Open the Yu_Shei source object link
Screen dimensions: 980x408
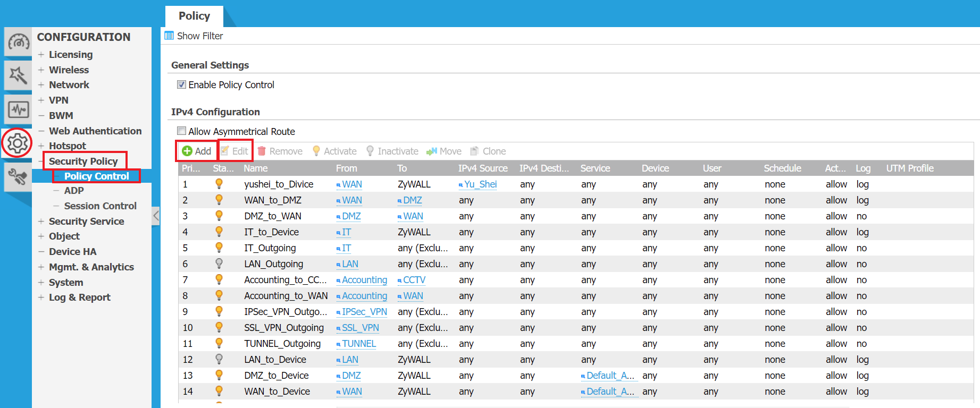[x=480, y=184]
